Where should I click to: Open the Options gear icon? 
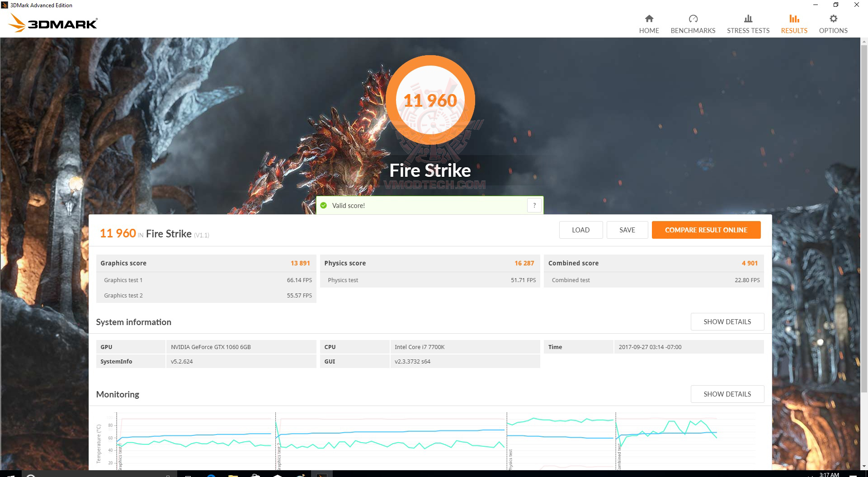click(833, 22)
